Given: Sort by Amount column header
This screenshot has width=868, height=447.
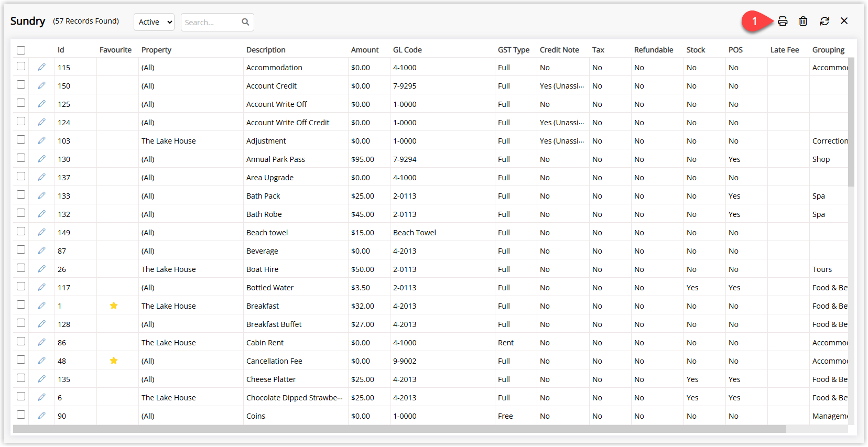Looking at the screenshot, I should point(365,50).
